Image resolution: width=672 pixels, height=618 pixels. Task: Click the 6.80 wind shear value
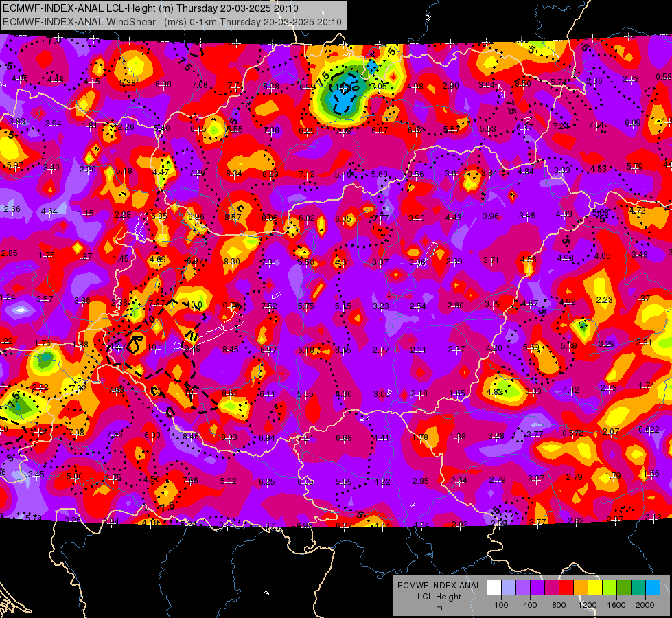pos(163,84)
